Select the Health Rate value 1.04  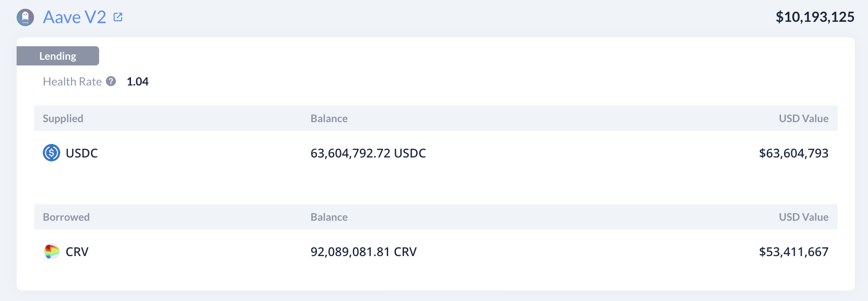[x=138, y=81]
